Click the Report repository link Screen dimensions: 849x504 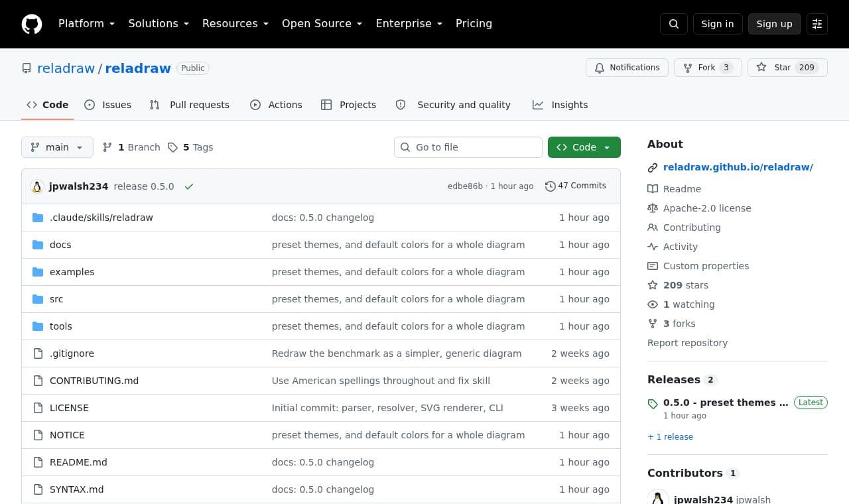[687, 343]
